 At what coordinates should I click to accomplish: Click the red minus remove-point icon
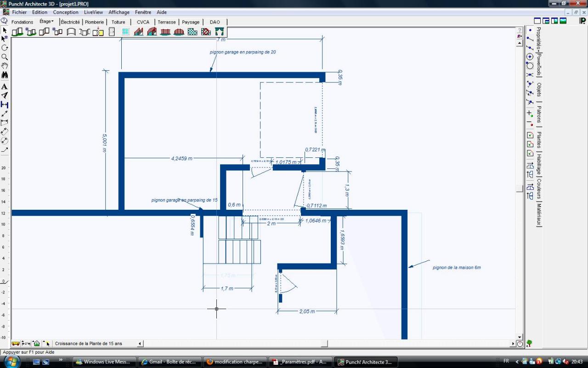point(530,124)
